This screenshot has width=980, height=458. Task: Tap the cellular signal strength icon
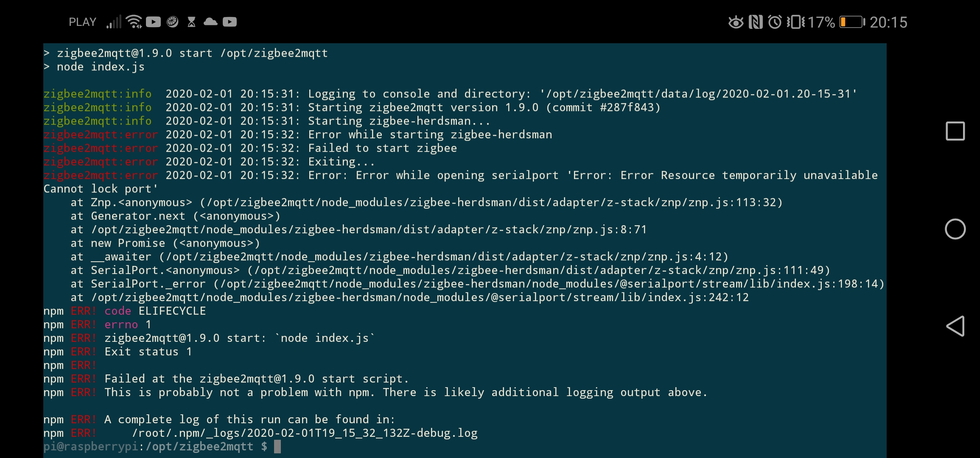114,22
